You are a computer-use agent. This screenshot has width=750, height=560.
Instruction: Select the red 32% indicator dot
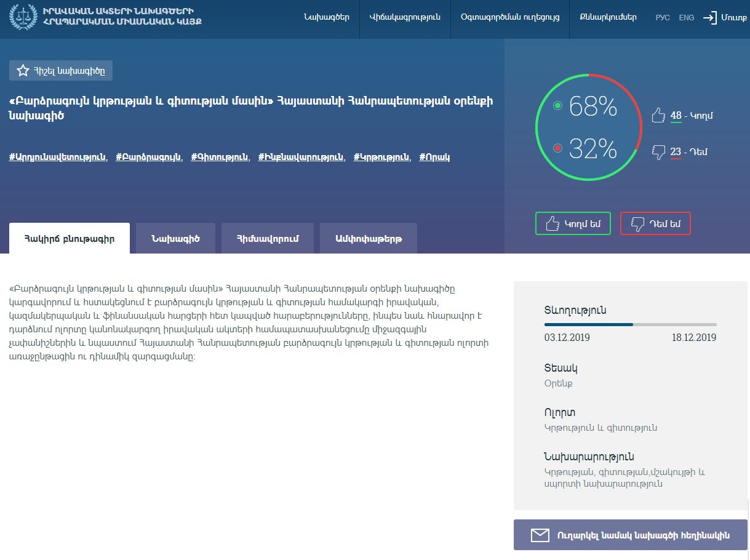[x=558, y=148]
